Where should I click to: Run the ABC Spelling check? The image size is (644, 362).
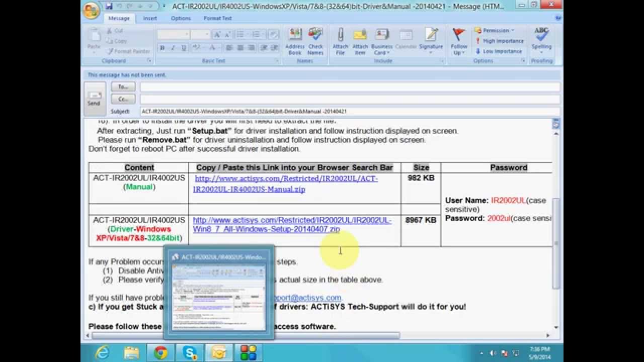click(542, 42)
